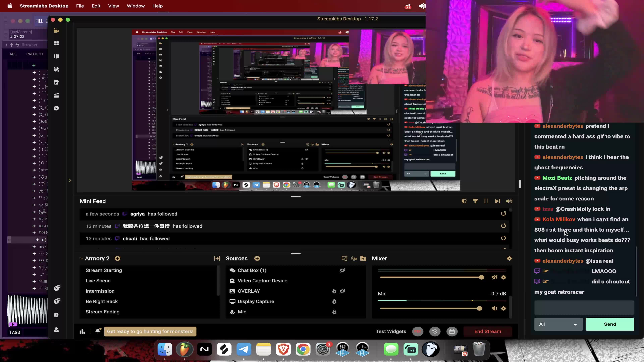Open the Studio Mode columns icon
This screenshot has height=362, width=644.
(56, 56)
